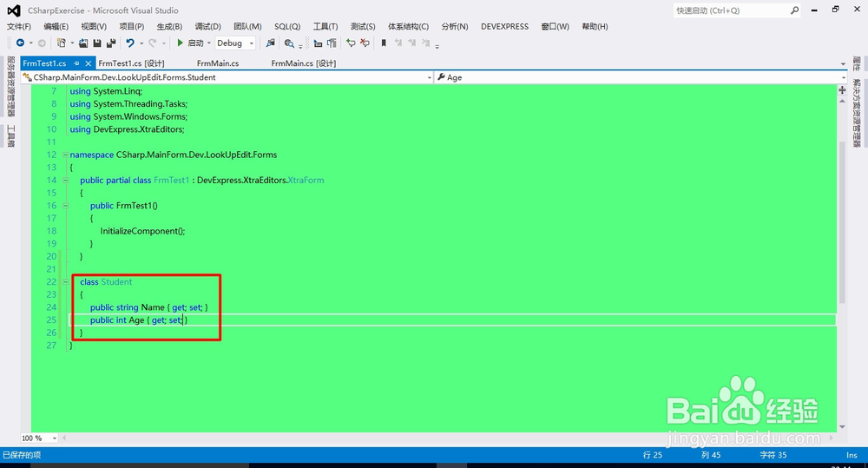
Task: Switch to the FrmTest1.cs [设计] tab
Action: pyautogui.click(x=131, y=63)
